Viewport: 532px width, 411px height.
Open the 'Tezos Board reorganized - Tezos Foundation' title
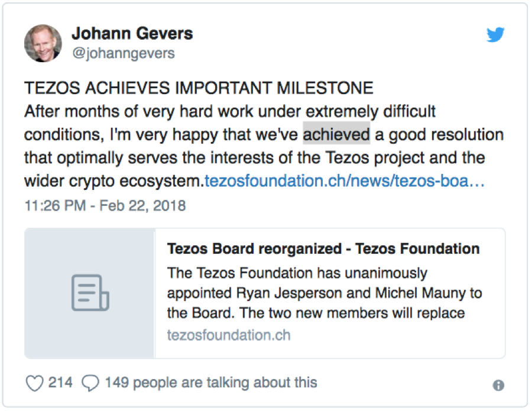click(323, 248)
